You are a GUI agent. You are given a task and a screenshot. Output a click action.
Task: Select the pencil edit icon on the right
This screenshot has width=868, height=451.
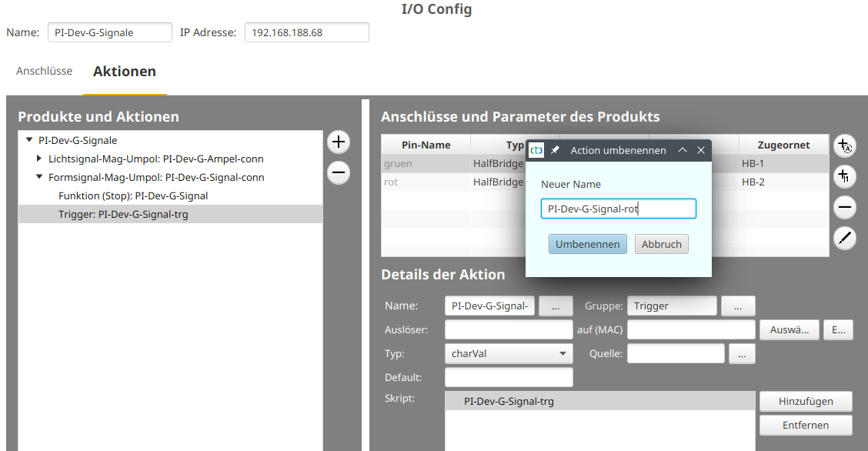844,239
